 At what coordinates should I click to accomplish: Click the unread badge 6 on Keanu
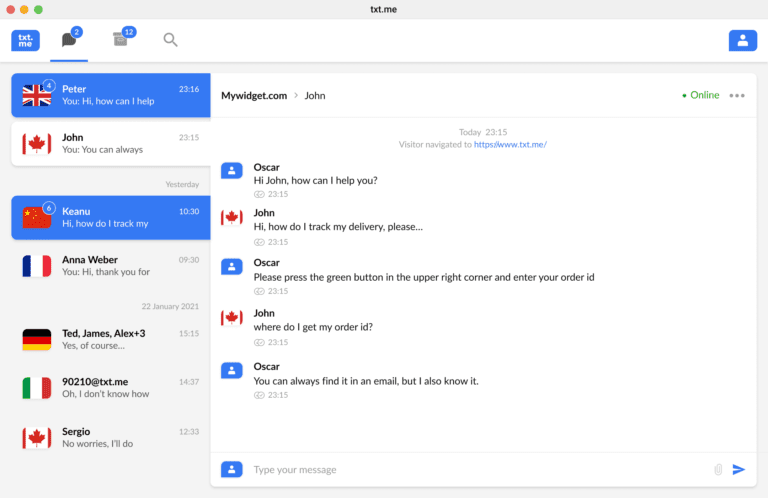click(49, 208)
